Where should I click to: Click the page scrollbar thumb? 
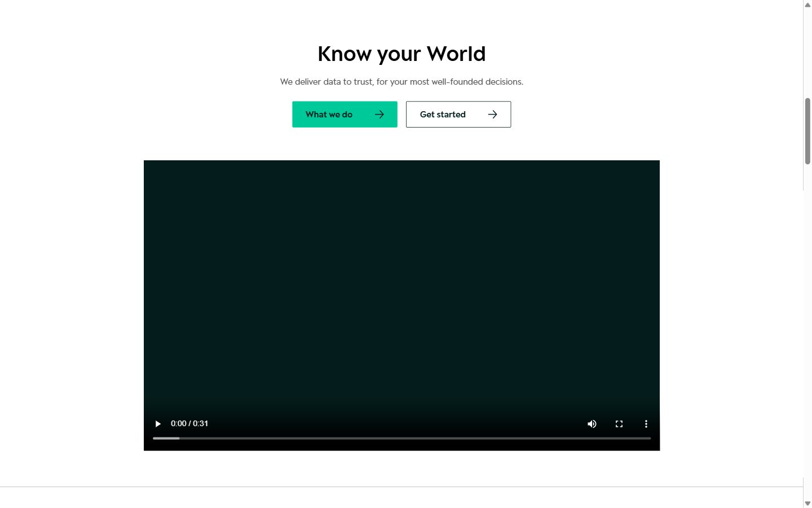click(x=807, y=131)
